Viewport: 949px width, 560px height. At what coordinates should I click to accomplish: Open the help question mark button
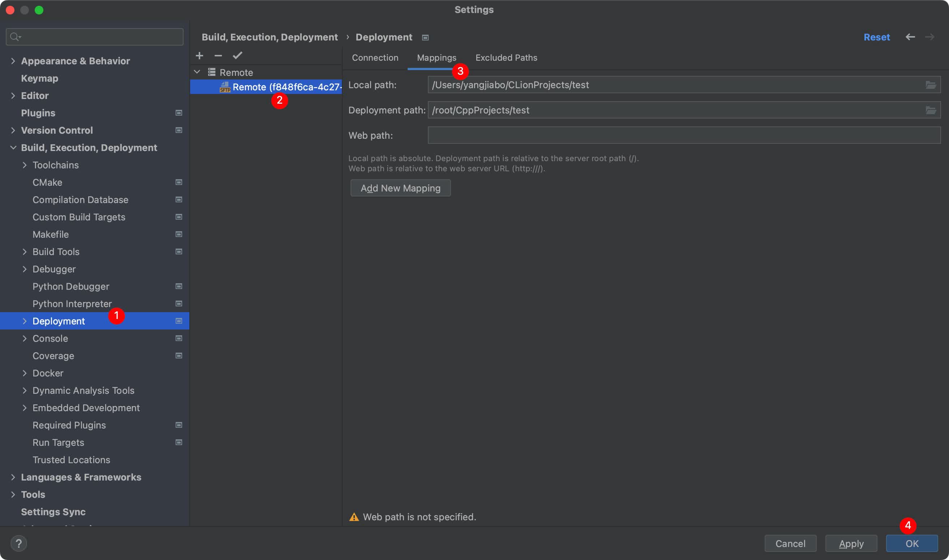point(18,543)
